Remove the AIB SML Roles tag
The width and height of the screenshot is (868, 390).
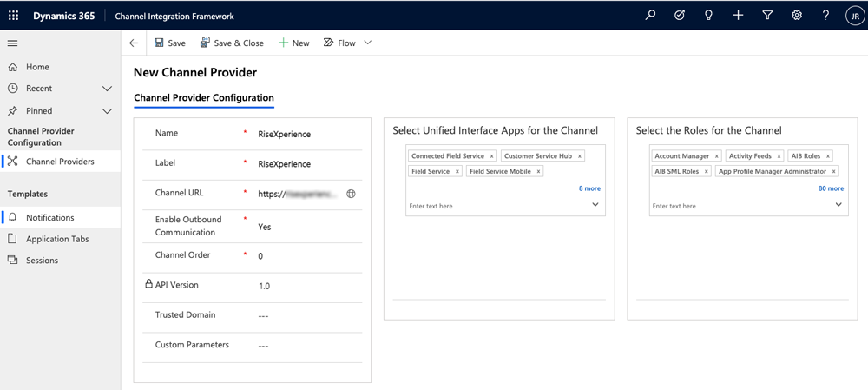click(707, 172)
